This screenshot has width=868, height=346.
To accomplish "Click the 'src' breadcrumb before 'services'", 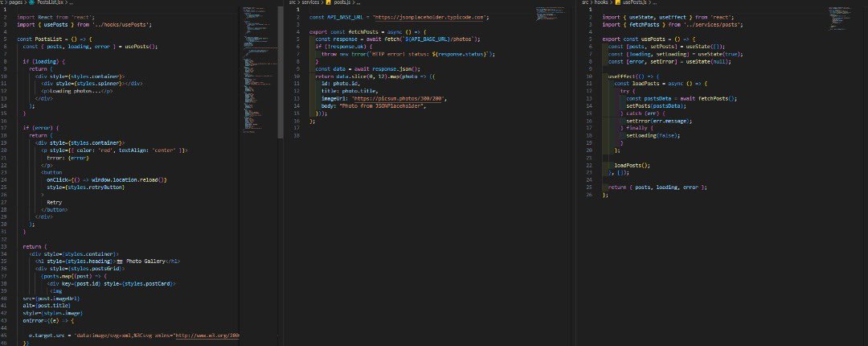I will point(293,2).
